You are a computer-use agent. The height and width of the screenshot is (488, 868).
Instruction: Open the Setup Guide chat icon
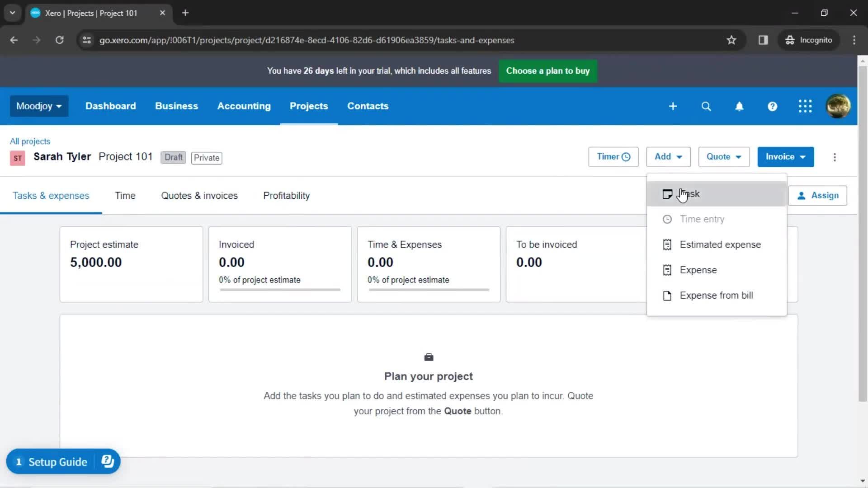108,461
